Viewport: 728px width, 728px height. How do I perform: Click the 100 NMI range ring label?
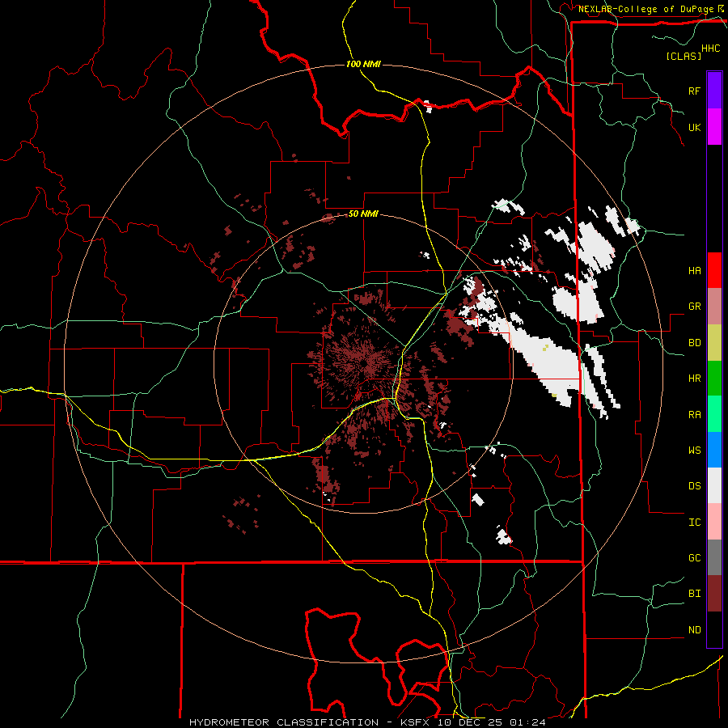[x=363, y=64]
